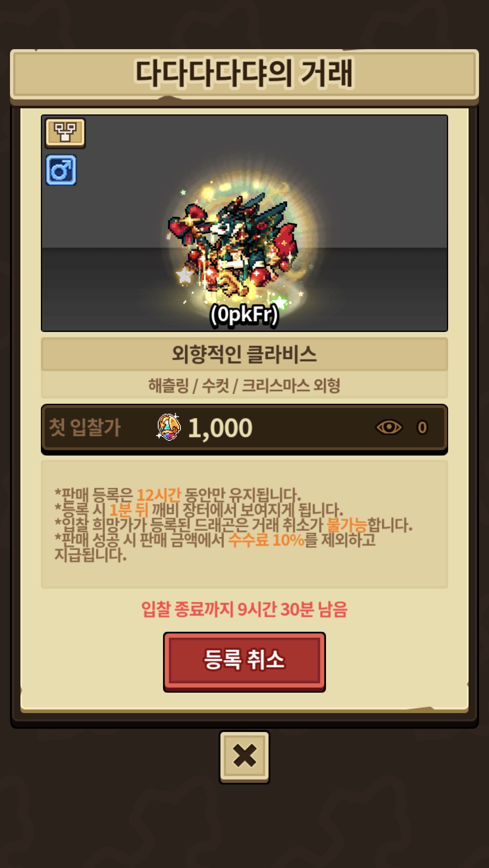Tap the dragon code (0pkFr)
This screenshot has width=489, height=868.
click(244, 314)
